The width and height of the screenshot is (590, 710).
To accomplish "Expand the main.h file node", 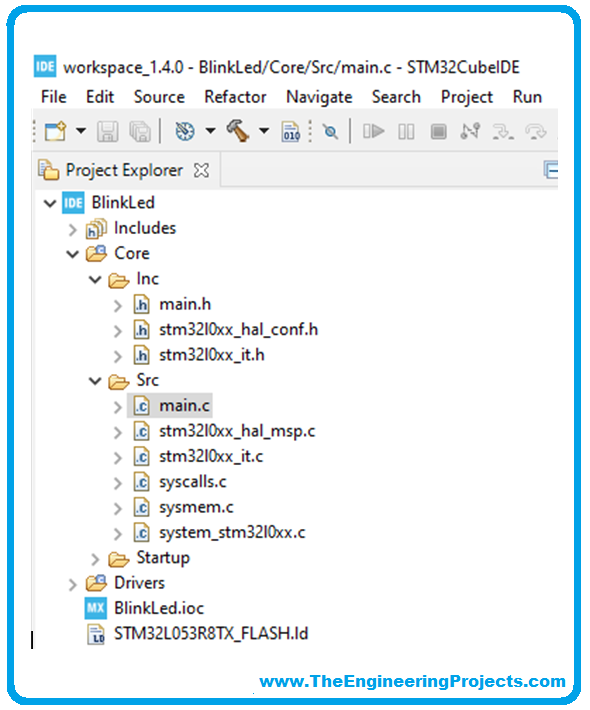I will pyautogui.click(x=118, y=306).
